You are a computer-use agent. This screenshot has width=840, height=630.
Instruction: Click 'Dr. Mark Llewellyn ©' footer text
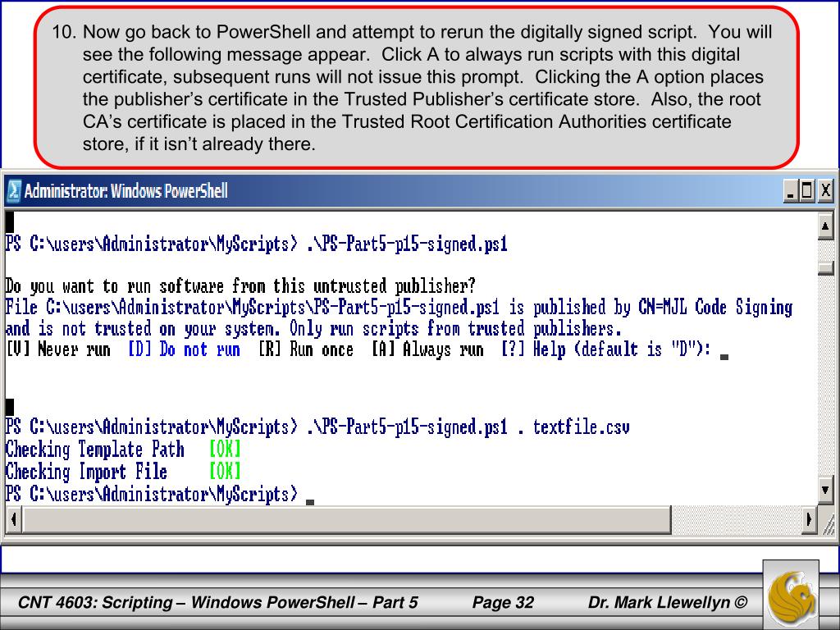(x=668, y=602)
